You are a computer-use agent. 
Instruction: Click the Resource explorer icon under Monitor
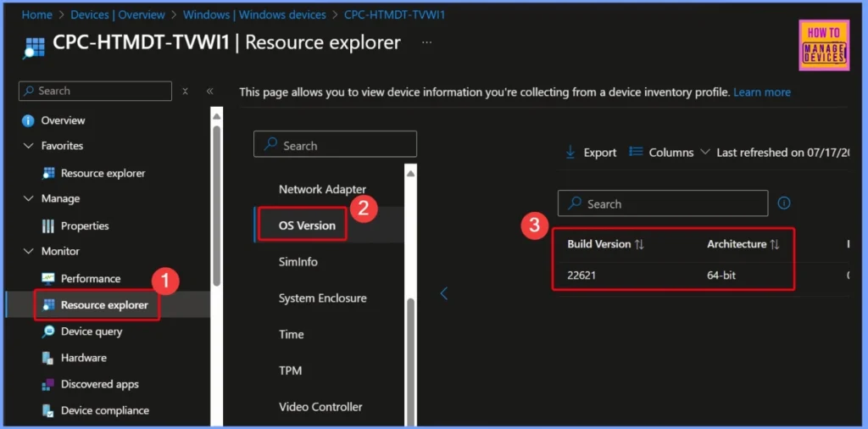(x=48, y=305)
